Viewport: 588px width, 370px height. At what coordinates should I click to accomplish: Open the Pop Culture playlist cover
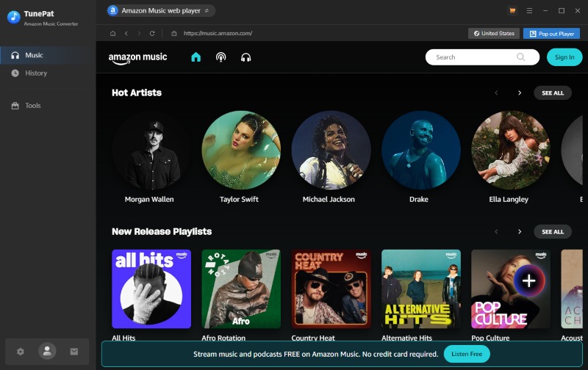click(x=511, y=289)
